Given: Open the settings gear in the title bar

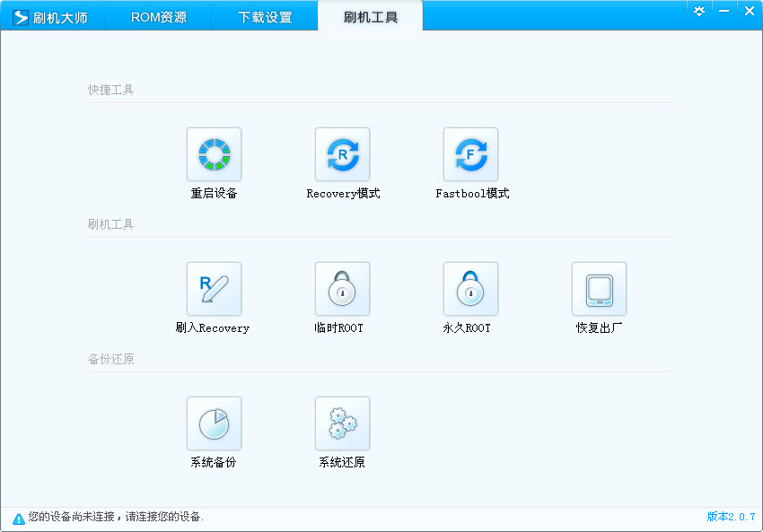Looking at the screenshot, I should [698, 11].
